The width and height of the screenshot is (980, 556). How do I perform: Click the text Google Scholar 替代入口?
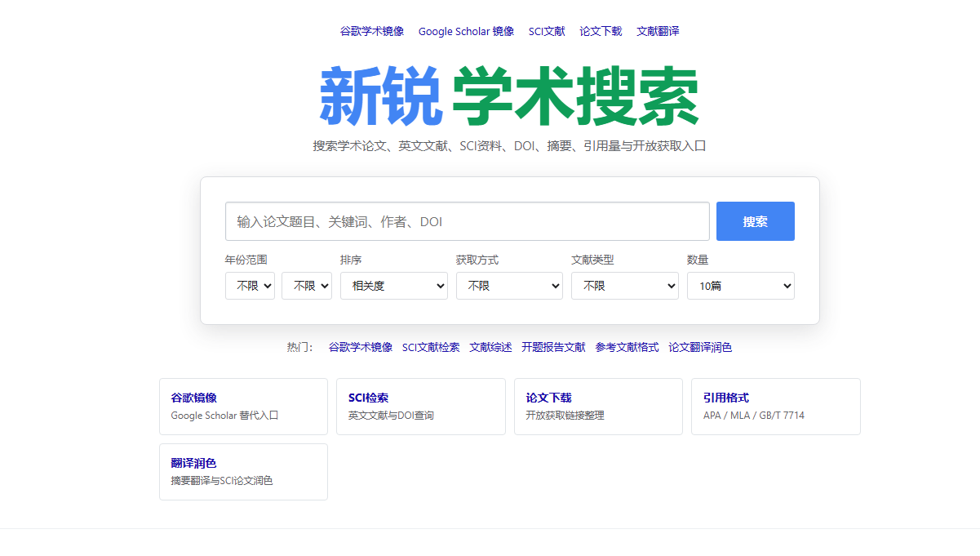pyautogui.click(x=224, y=416)
